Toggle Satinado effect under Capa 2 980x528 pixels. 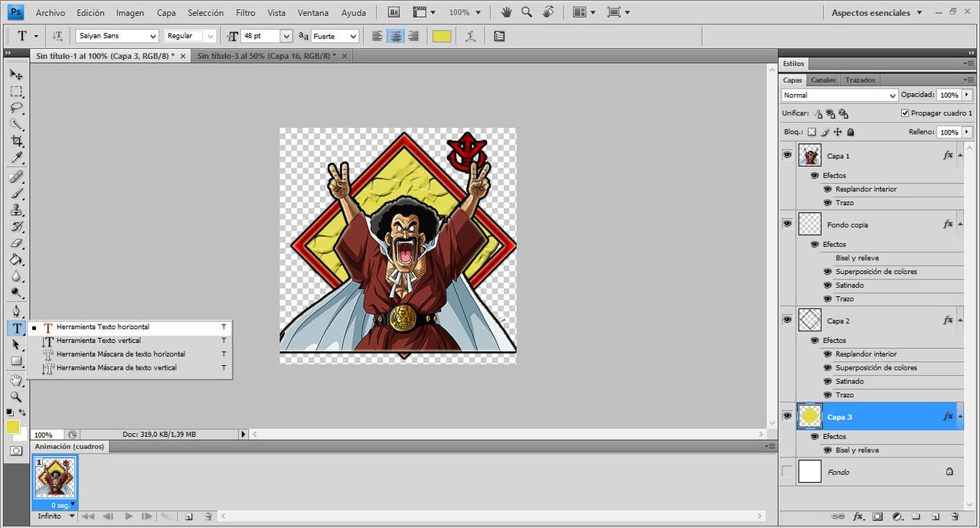(x=828, y=381)
